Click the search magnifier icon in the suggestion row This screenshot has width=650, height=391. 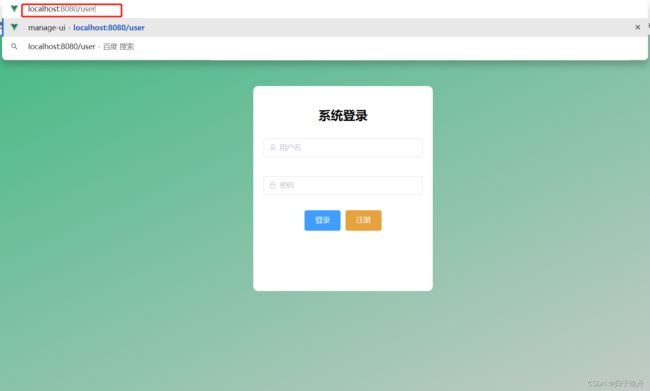[x=15, y=46]
